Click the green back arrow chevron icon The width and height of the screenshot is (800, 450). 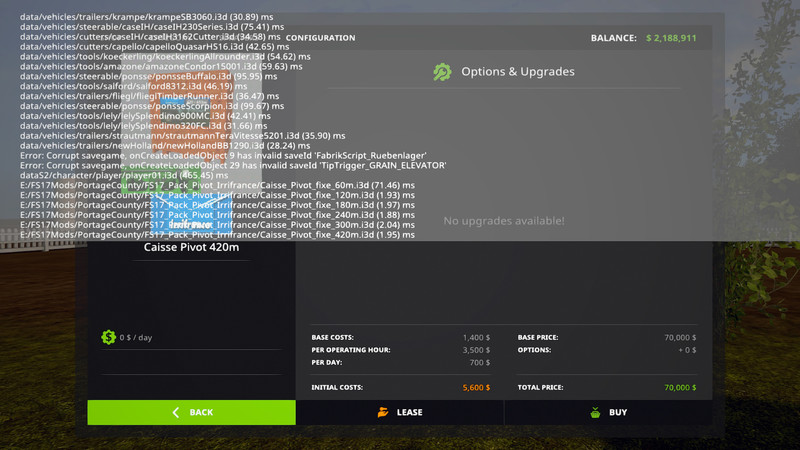click(176, 412)
